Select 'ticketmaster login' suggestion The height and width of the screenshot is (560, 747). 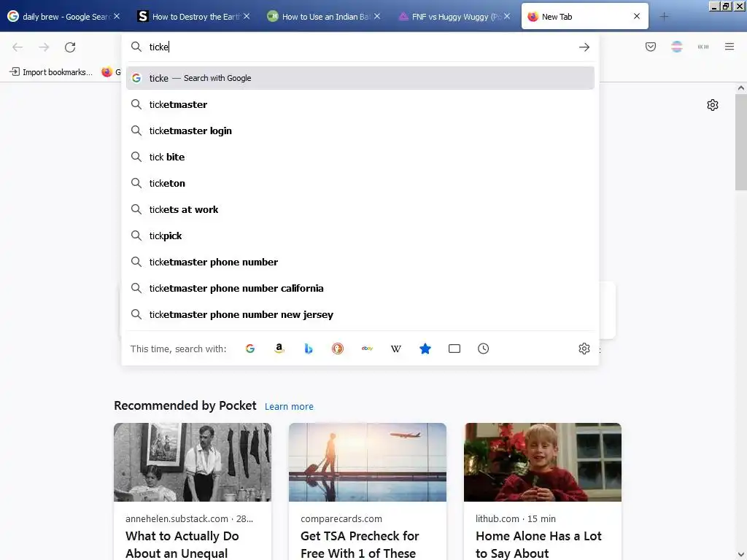coord(360,131)
